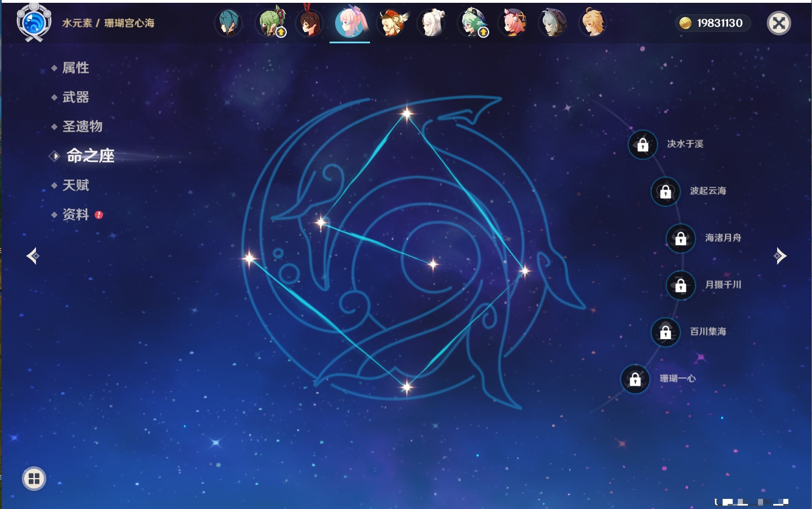
Task: Click the upgrade arrow badge on Sucrose avatar
Action: click(483, 33)
